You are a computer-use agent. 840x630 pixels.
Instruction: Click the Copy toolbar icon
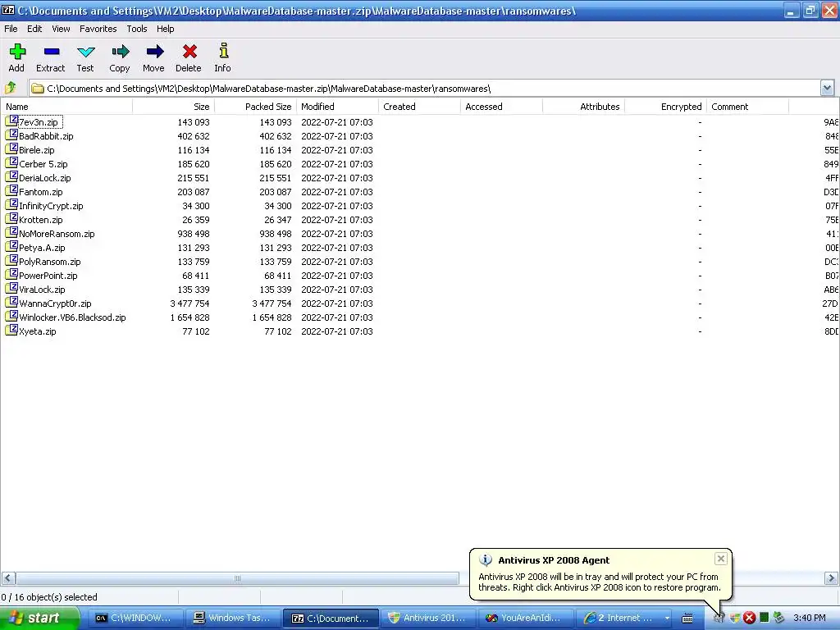tap(120, 52)
